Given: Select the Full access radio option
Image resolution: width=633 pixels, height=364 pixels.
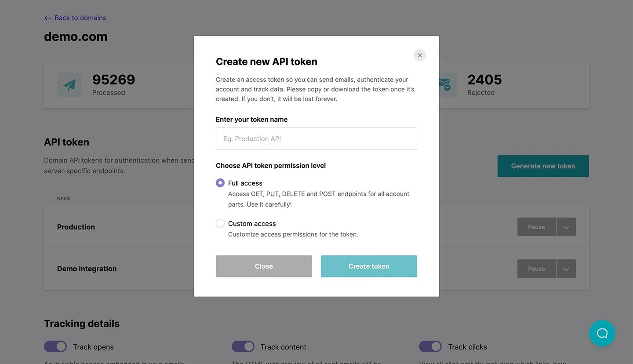Looking at the screenshot, I should [x=220, y=183].
